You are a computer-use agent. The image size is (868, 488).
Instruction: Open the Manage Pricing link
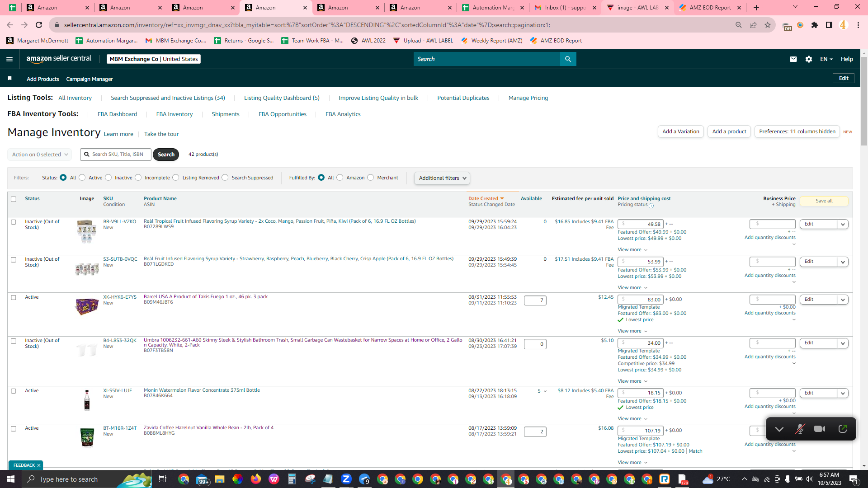528,98
